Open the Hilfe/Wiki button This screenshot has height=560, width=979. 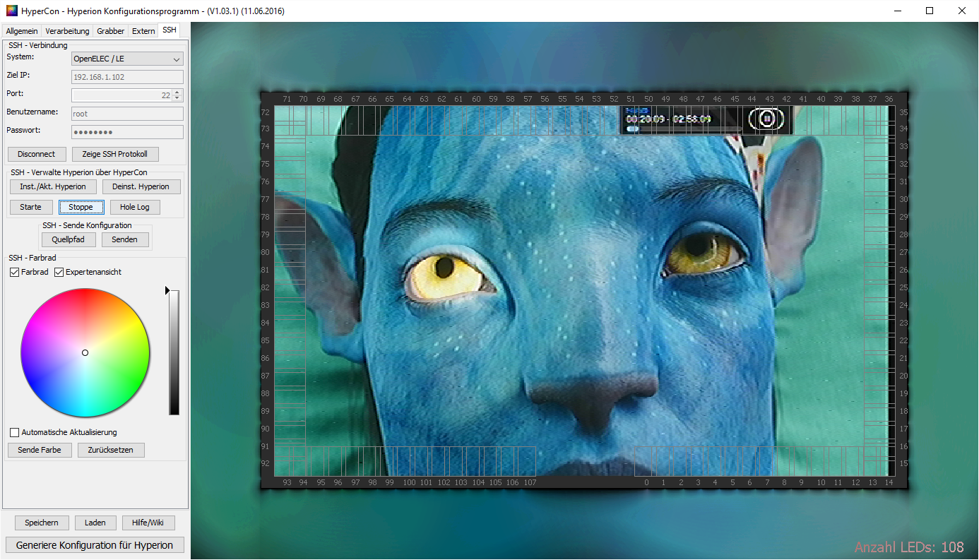click(x=148, y=523)
